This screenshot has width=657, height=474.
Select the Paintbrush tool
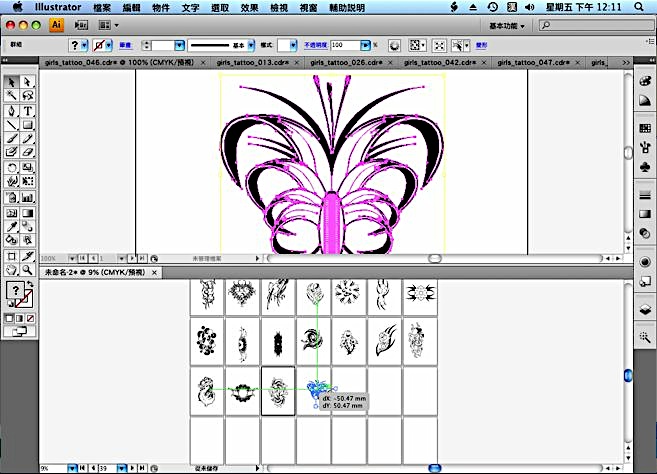(12, 138)
